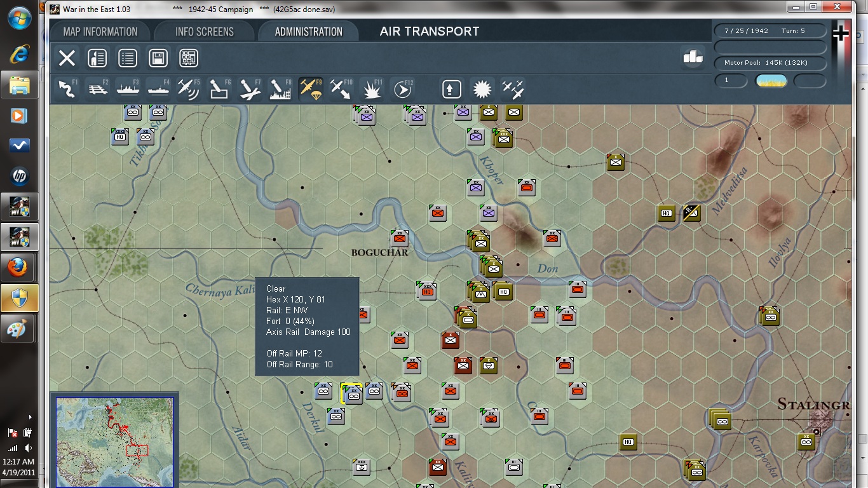Select the F8 bomb city icon
The image size is (868, 488).
(280, 89)
